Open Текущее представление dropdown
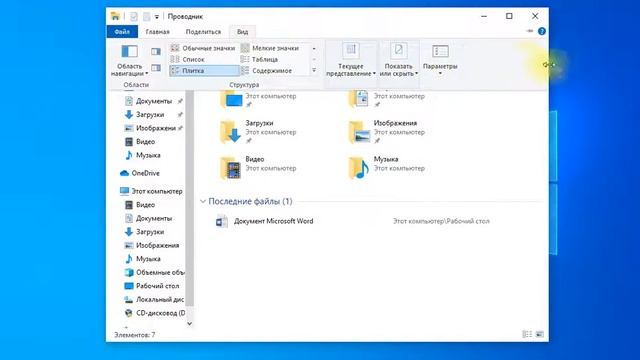640x360 pixels. [351, 60]
